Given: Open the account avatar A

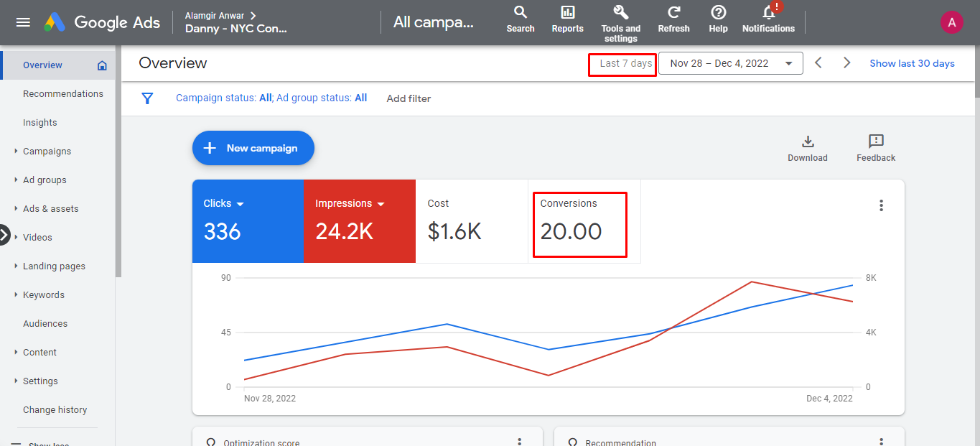Looking at the screenshot, I should coord(951,22).
